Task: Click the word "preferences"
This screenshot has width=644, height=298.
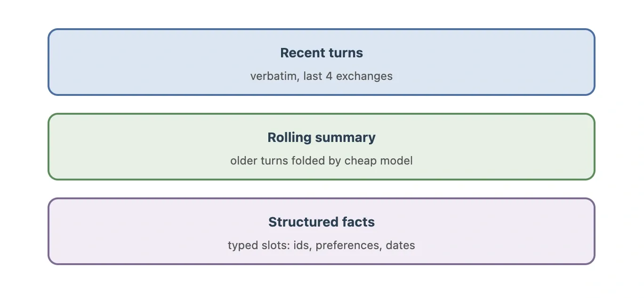Action: click(348, 245)
